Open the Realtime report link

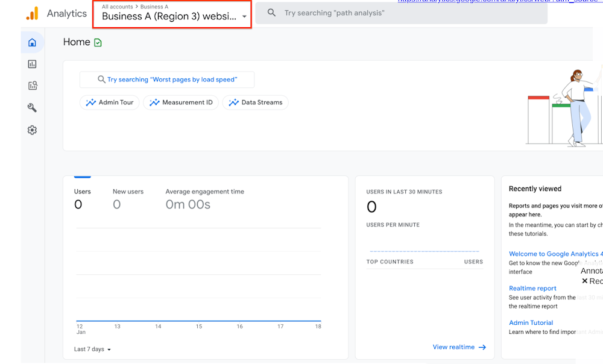coord(532,288)
